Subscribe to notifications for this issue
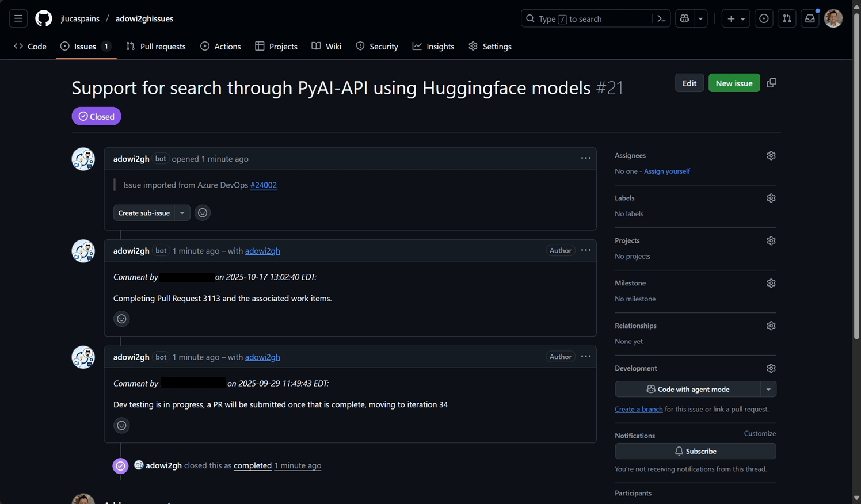This screenshot has height=504, width=861. coord(695,451)
